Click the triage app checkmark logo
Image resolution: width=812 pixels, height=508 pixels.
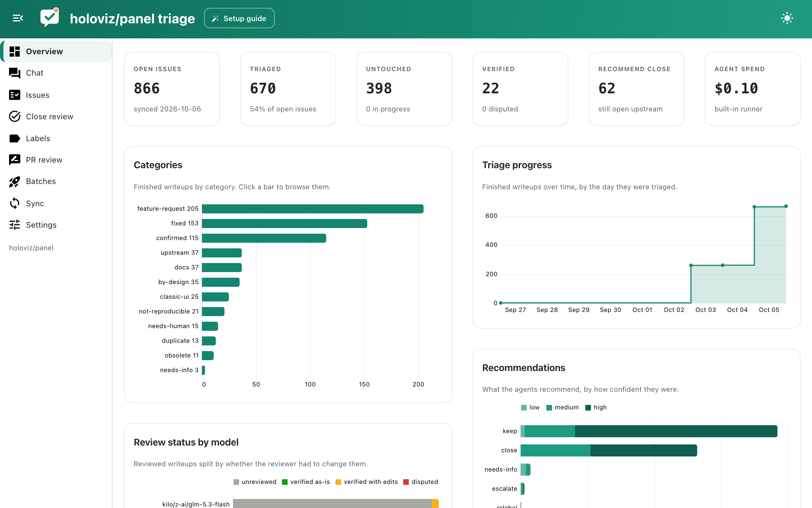click(x=50, y=17)
